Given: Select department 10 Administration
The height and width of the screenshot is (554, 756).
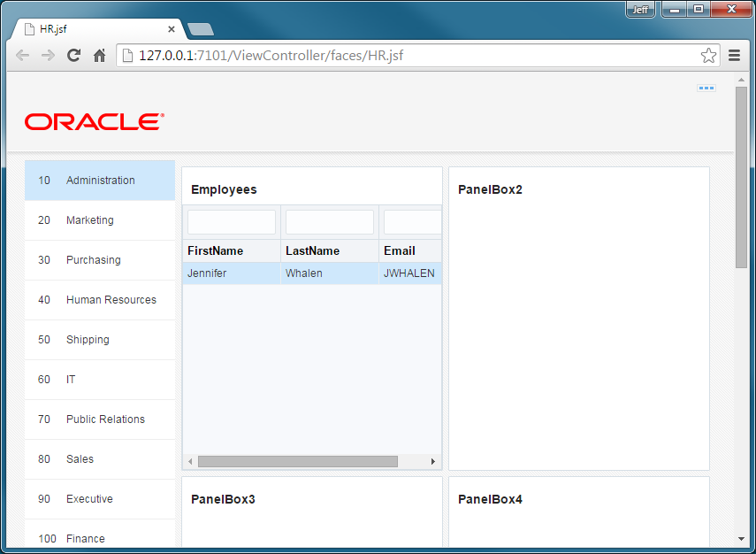Looking at the screenshot, I should tap(100, 180).
